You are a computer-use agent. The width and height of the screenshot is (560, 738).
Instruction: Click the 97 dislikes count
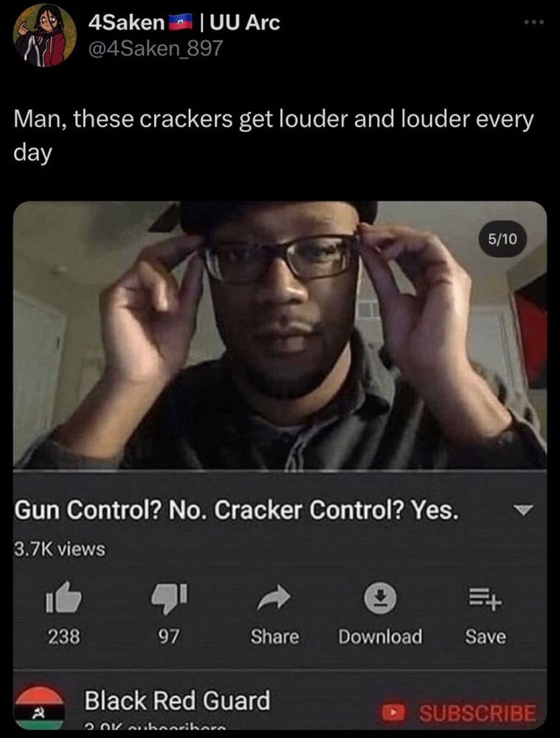coord(168,637)
